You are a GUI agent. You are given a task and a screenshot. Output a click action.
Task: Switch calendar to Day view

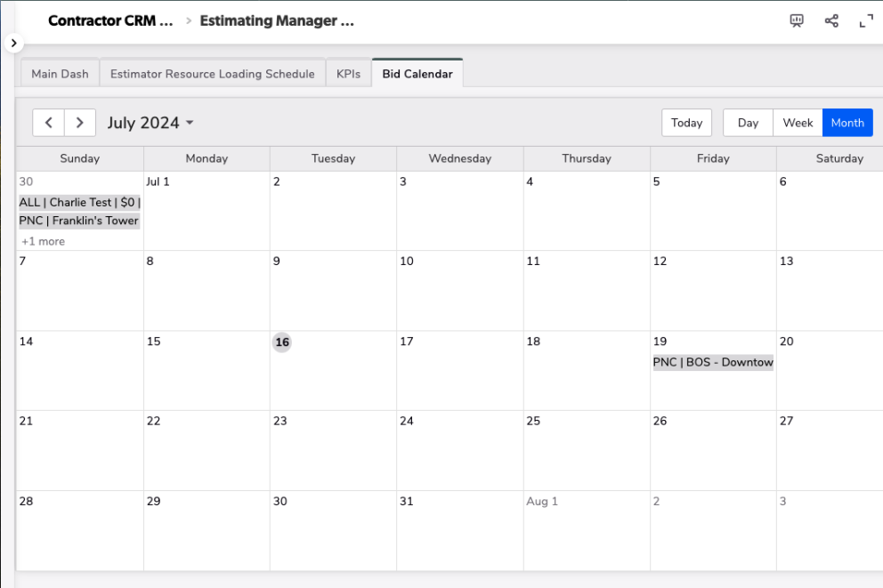[748, 123]
